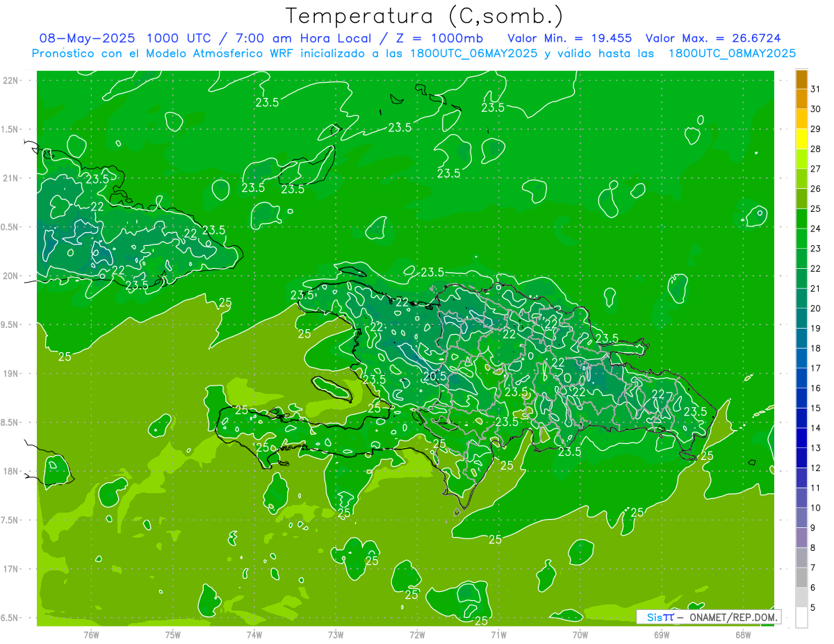Click the legend value "28"
Image resolution: width=834 pixels, height=644 pixels.
click(816, 149)
